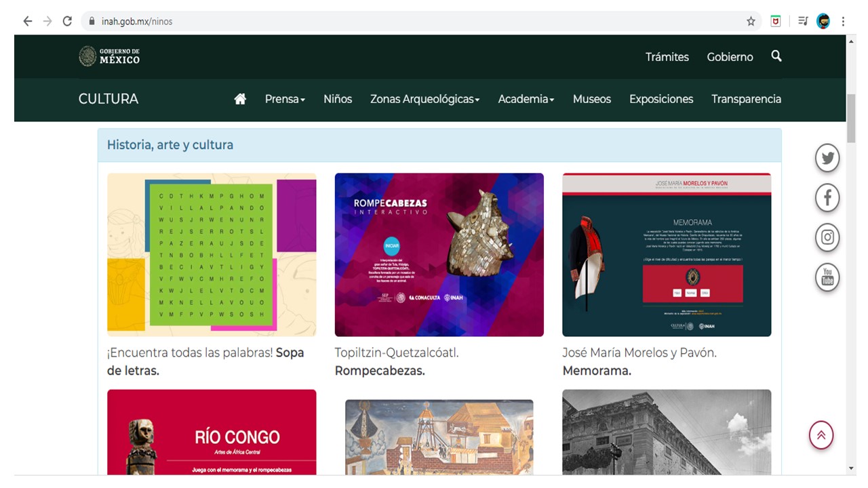Reload the page
Screen dimensions: 868x488
click(67, 21)
